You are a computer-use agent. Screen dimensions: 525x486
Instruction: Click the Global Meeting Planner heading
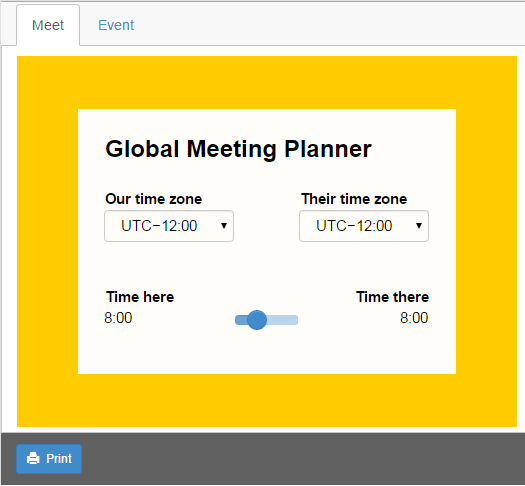coord(238,149)
